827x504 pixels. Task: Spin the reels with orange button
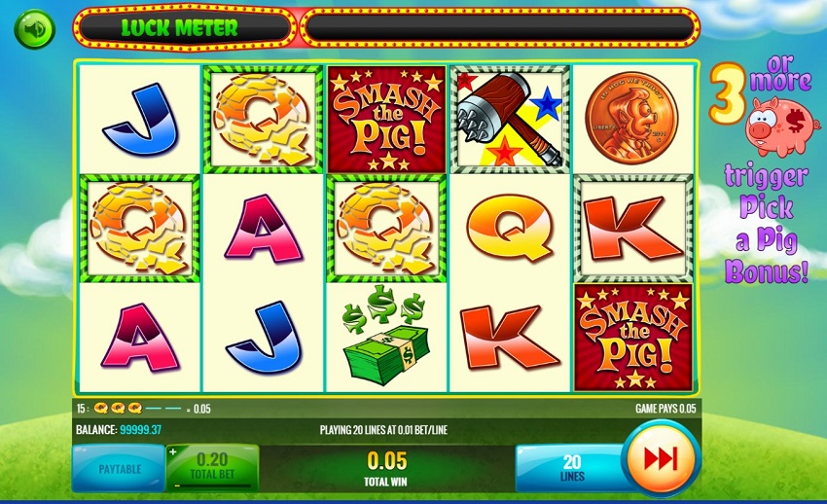662,457
